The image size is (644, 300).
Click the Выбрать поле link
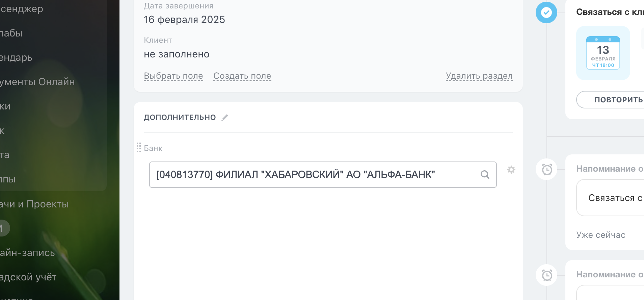173,76
